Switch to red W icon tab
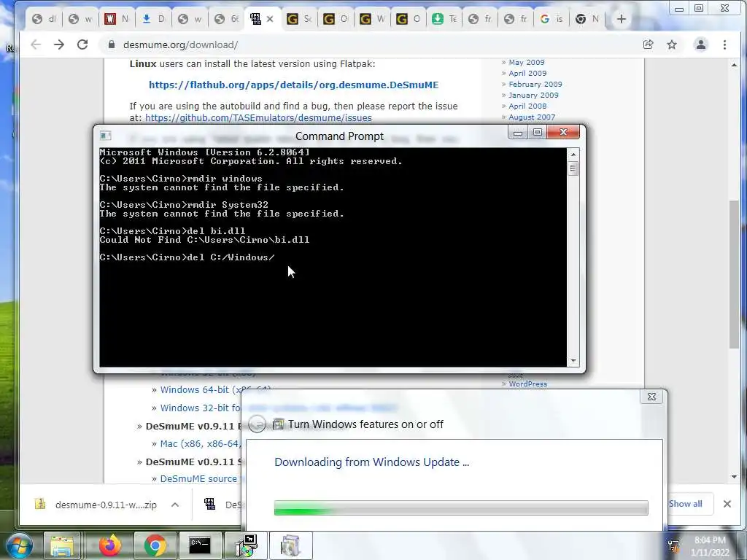747x560 pixels. (x=116, y=19)
